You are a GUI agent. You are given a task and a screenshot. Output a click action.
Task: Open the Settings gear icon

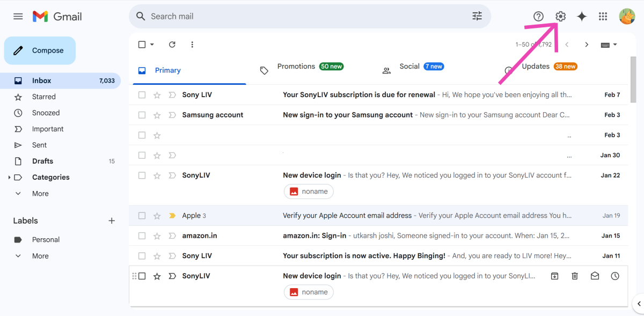[560, 17]
